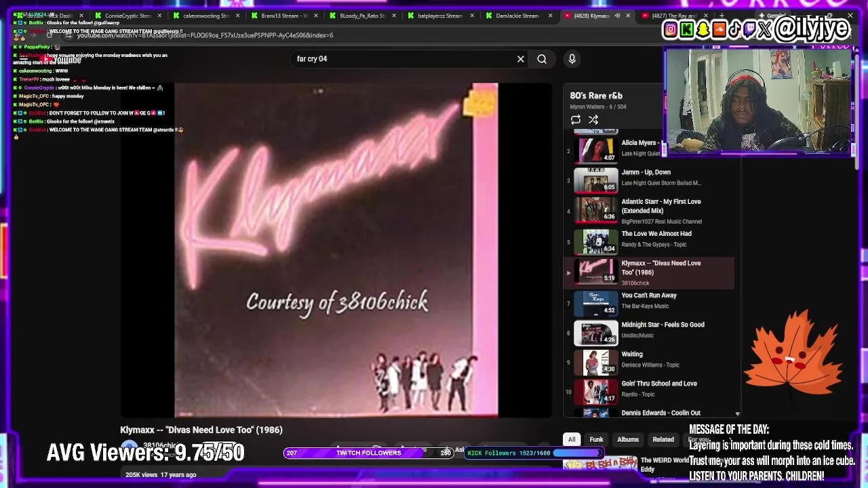The image size is (868, 488).
Task: Open Klymaxx Divas Need Love Too thumbnail
Action: click(596, 271)
